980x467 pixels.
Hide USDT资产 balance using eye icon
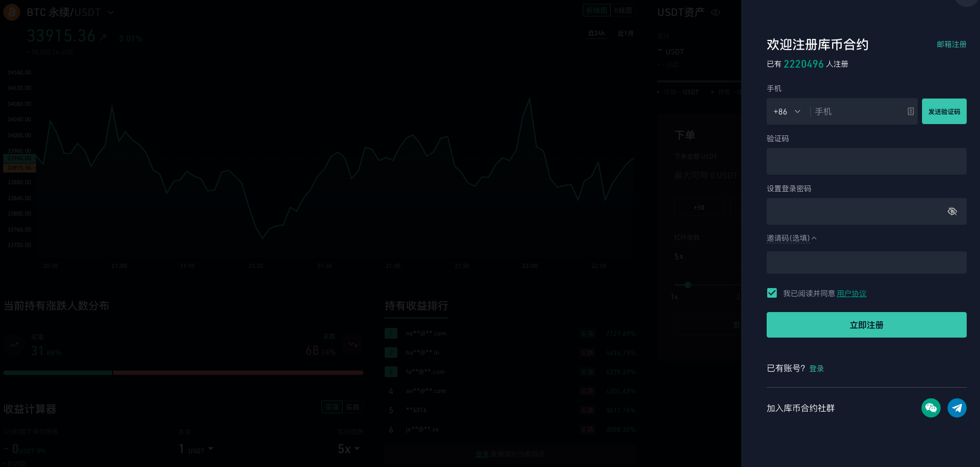(716, 12)
